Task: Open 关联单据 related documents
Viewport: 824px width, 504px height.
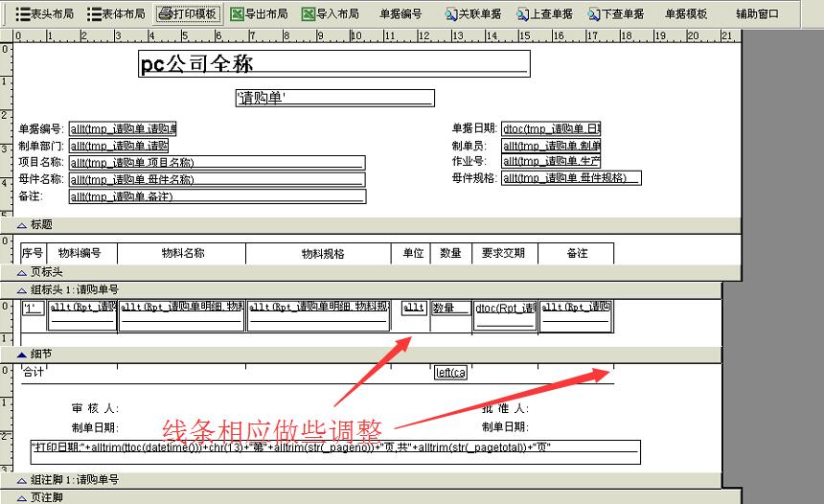Action: pyautogui.click(x=473, y=14)
